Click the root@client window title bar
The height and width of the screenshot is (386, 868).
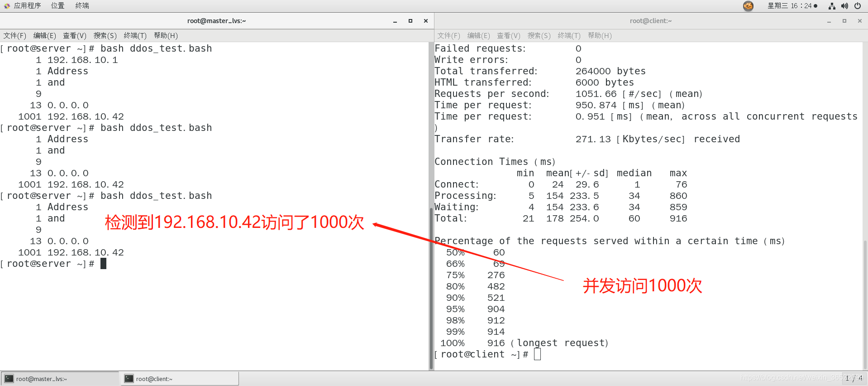[x=651, y=21]
